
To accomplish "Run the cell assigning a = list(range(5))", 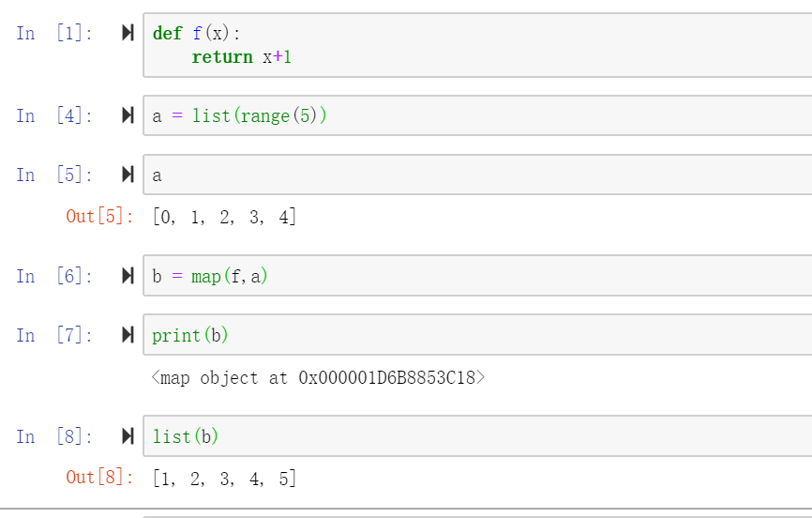I will pyautogui.click(x=128, y=115).
